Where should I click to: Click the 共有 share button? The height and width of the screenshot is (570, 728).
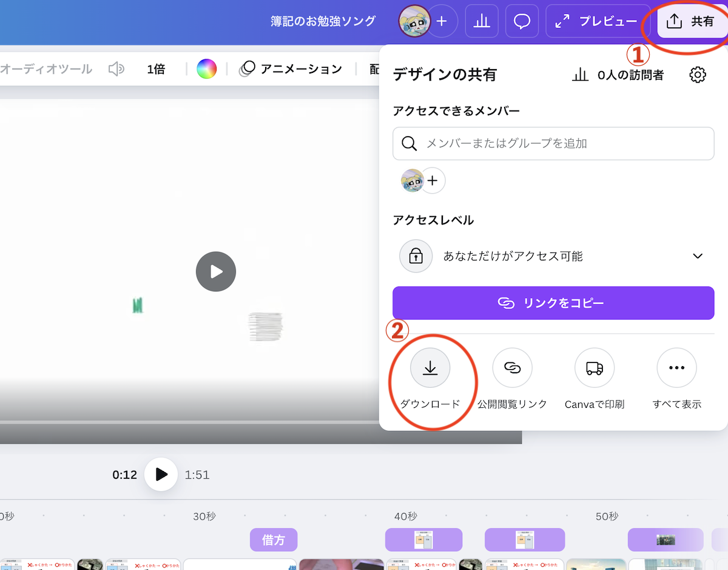point(692,21)
